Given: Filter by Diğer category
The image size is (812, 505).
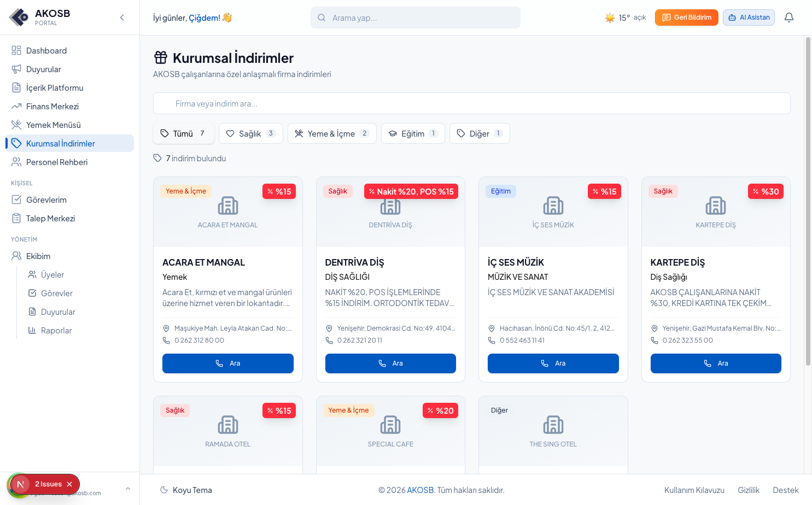Looking at the screenshot, I should (480, 133).
